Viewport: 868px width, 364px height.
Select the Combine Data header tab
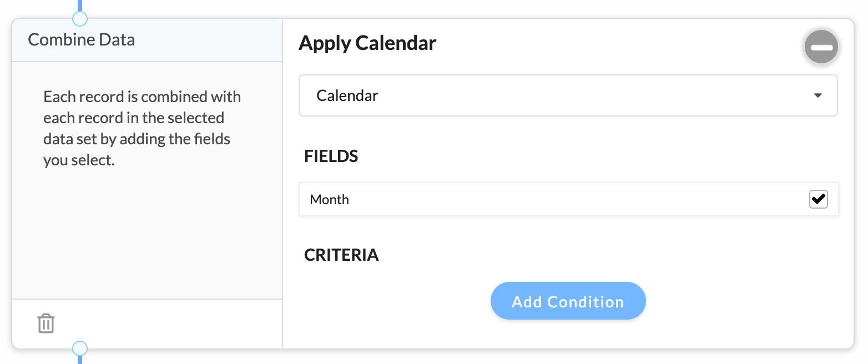(147, 40)
